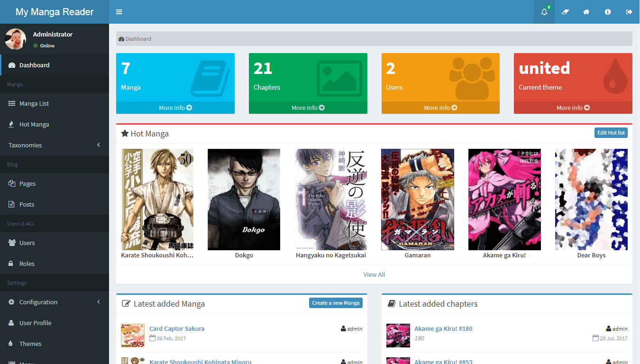Open Posts in the sidebar
The width and height of the screenshot is (640, 364).
point(55,204)
